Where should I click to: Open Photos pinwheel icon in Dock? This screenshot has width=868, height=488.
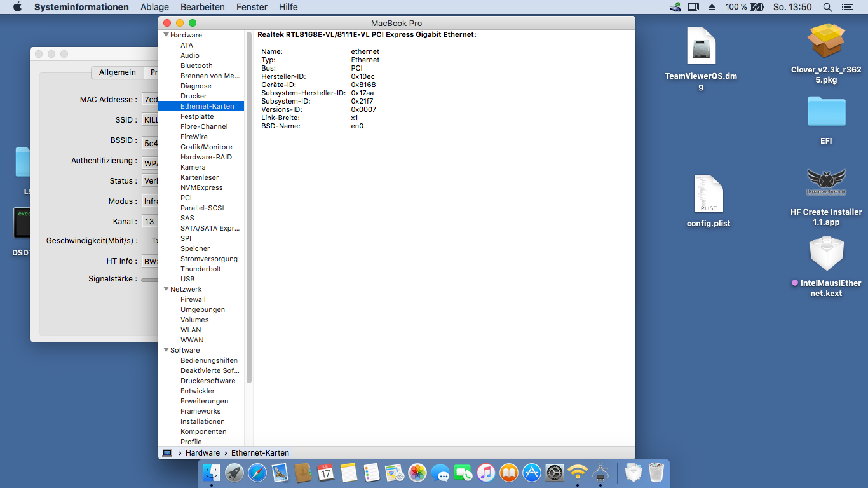tap(417, 473)
